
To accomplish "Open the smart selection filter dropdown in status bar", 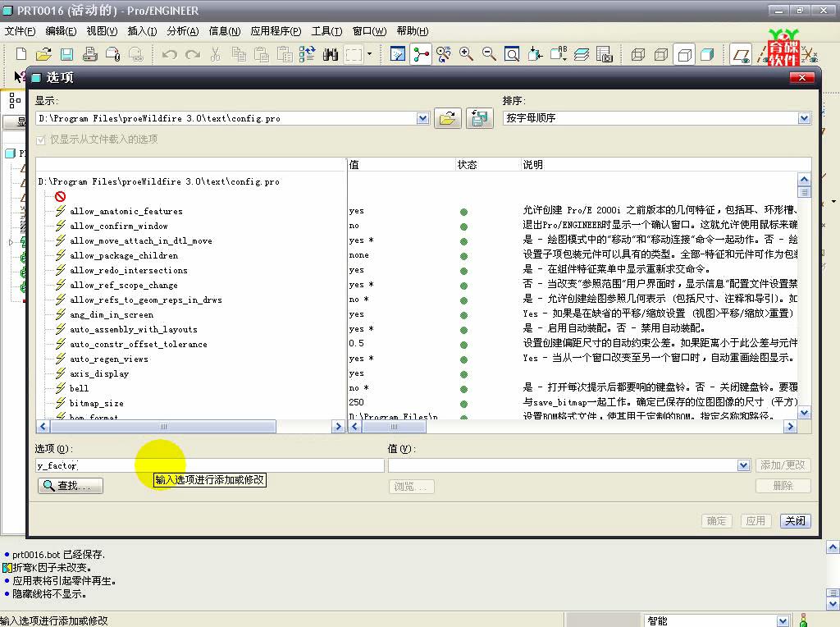I will pyautogui.click(x=783, y=620).
